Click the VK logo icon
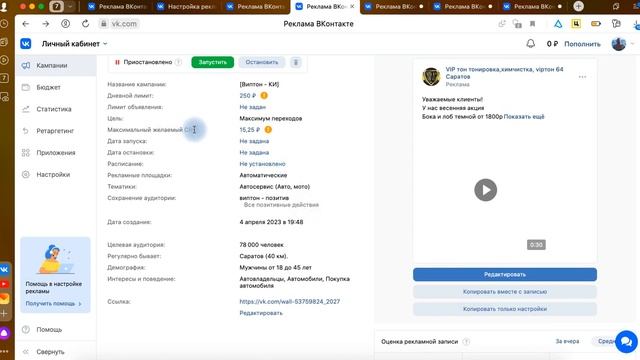Image resolution: width=640 pixels, height=360 pixels. pos(26,44)
